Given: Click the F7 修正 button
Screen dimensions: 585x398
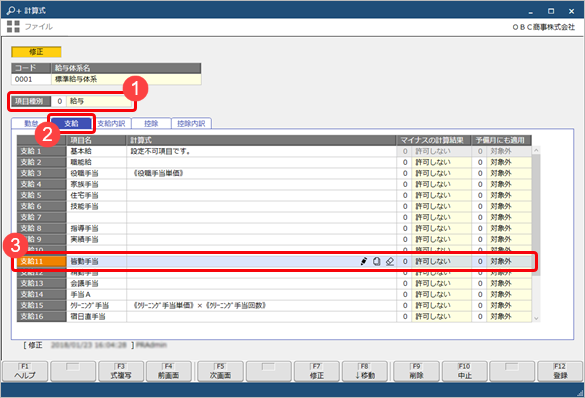Looking at the screenshot, I should (x=317, y=372).
